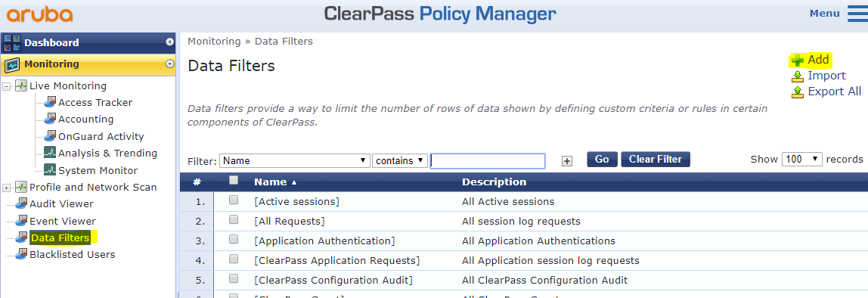Open the contains operator dropdown
Image resolution: width=868 pixels, height=298 pixels.
click(400, 160)
